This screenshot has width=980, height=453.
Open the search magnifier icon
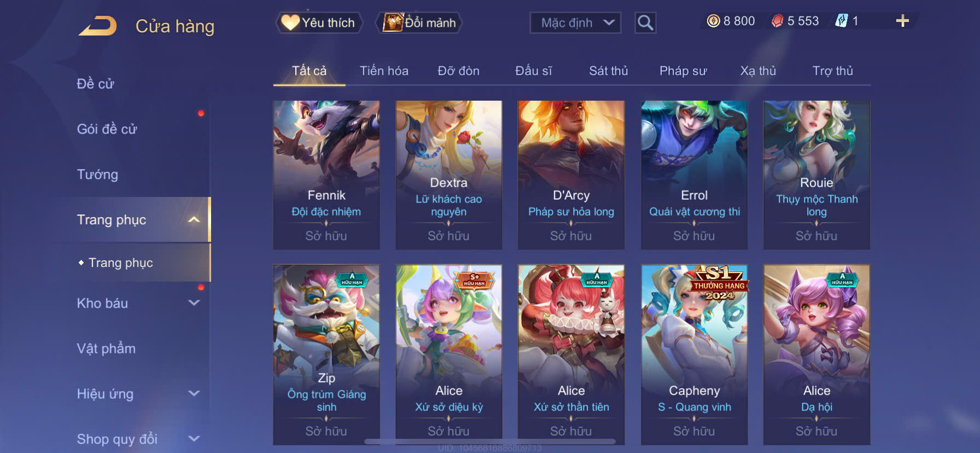(x=645, y=22)
